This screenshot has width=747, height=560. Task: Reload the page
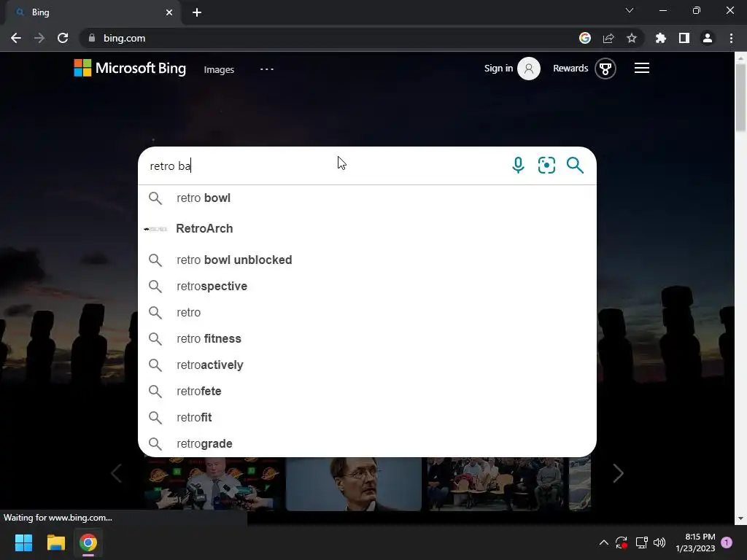coord(63,38)
